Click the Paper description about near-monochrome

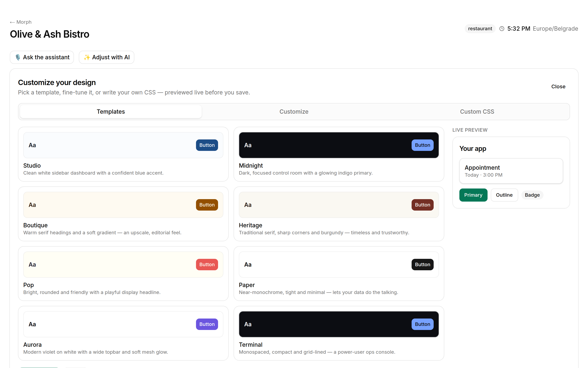coord(318,292)
